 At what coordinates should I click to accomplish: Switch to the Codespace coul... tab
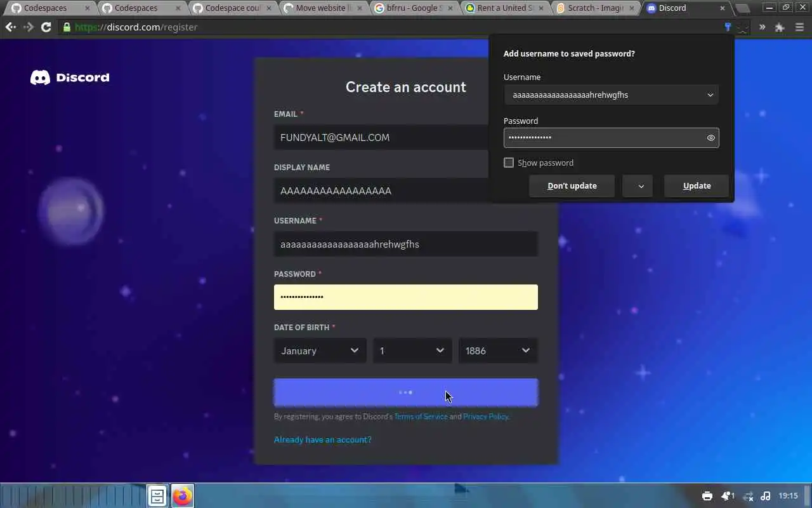tap(231, 8)
